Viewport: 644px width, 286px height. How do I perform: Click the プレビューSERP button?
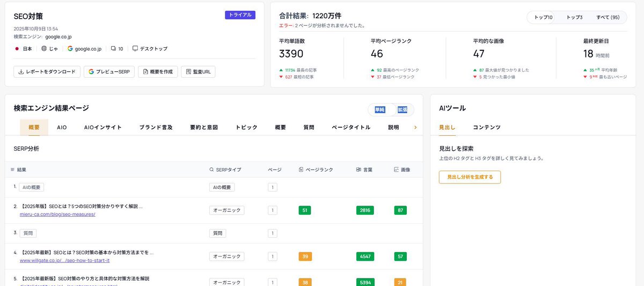click(109, 71)
